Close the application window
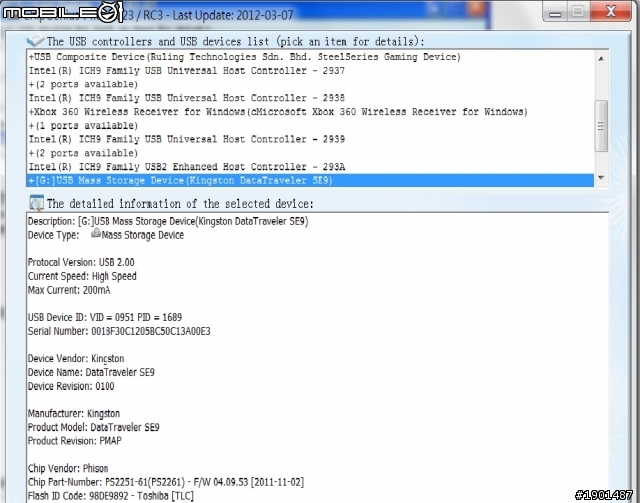The width and height of the screenshot is (640, 503). pos(611,11)
